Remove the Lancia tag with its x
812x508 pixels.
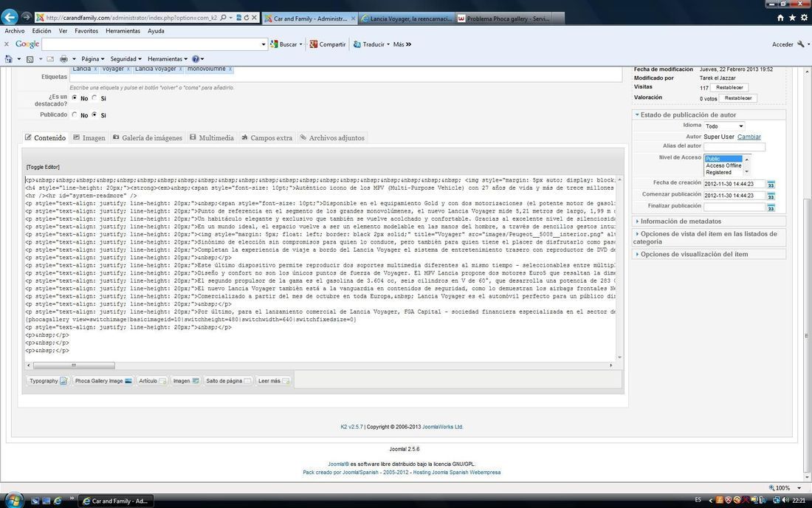click(95, 69)
